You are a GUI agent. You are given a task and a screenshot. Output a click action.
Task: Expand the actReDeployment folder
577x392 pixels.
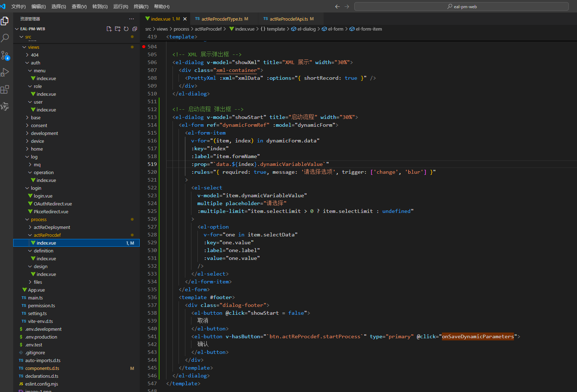pos(52,227)
